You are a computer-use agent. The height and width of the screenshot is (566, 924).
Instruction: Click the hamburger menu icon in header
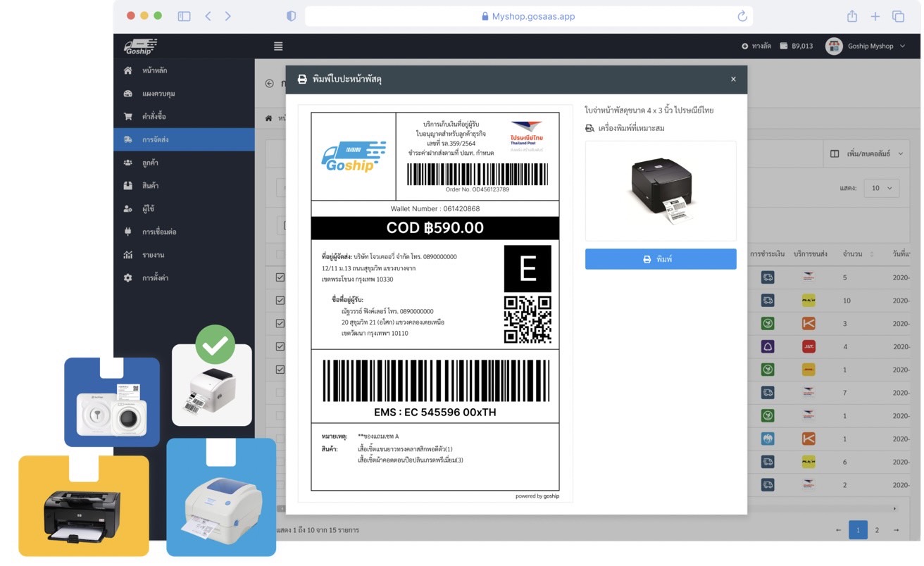pyautogui.click(x=278, y=46)
